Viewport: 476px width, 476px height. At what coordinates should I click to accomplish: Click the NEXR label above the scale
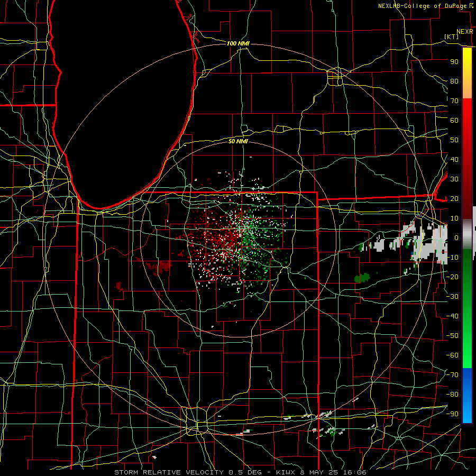tap(464, 32)
